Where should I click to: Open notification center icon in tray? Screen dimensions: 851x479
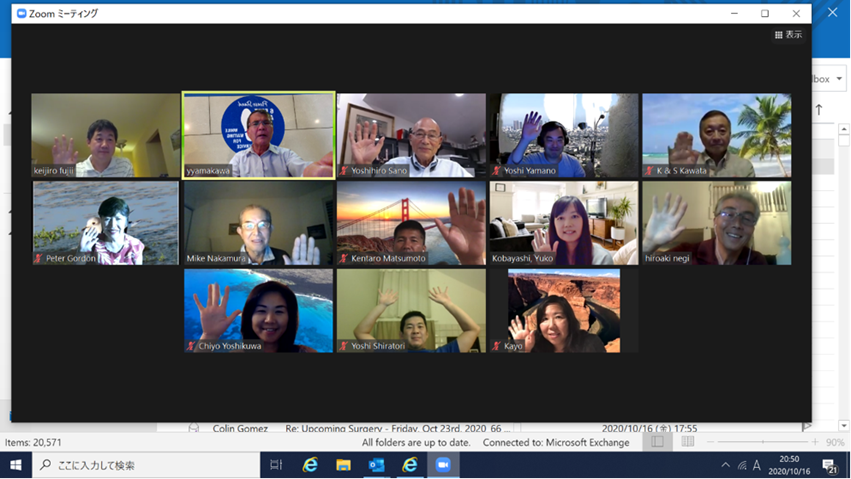[829, 466]
